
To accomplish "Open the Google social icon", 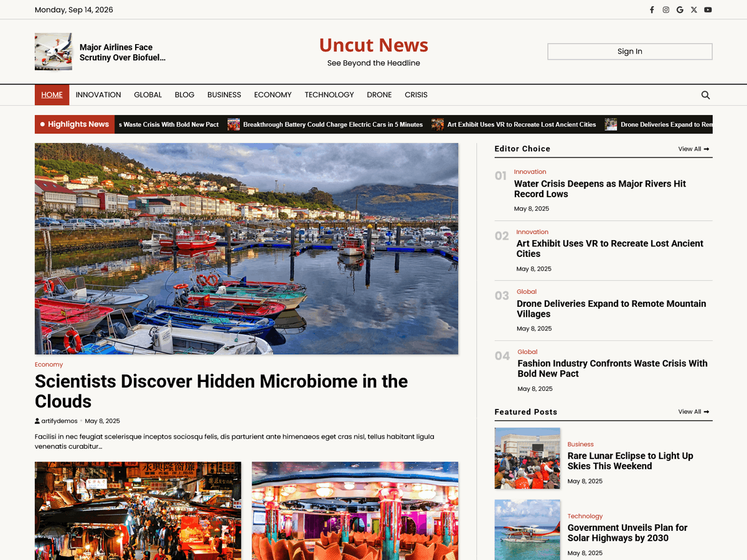I will point(680,10).
